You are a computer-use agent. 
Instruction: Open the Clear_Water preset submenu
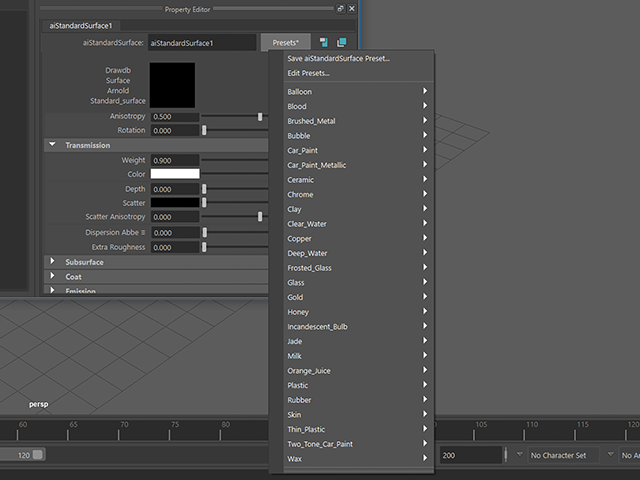(x=358, y=224)
